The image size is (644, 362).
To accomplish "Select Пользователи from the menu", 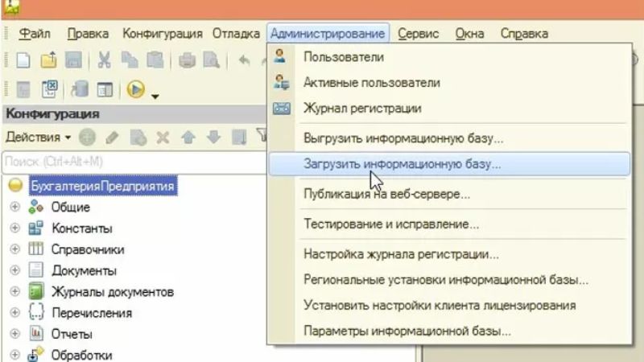I will click(449, 57).
